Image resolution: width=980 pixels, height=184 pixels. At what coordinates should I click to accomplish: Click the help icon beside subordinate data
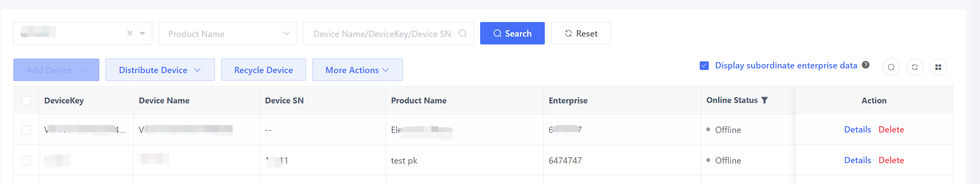866,65
